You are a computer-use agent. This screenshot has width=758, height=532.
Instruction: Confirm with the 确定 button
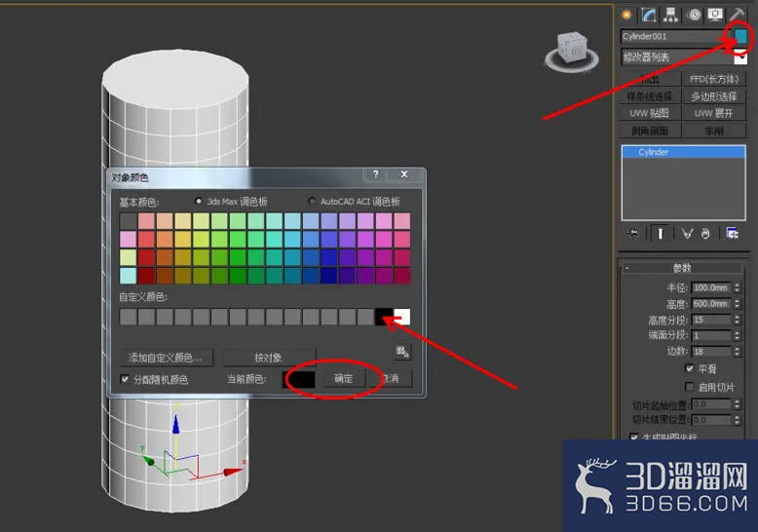(x=344, y=378)
